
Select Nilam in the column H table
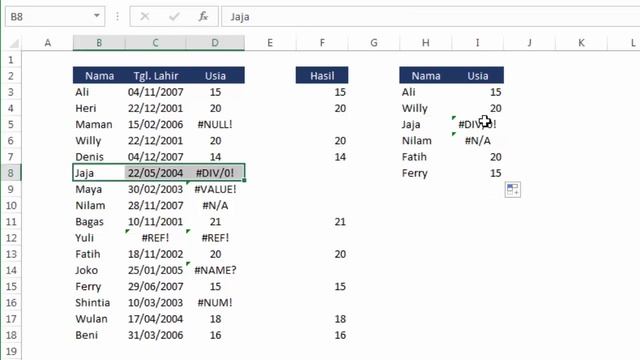[426, 141]
